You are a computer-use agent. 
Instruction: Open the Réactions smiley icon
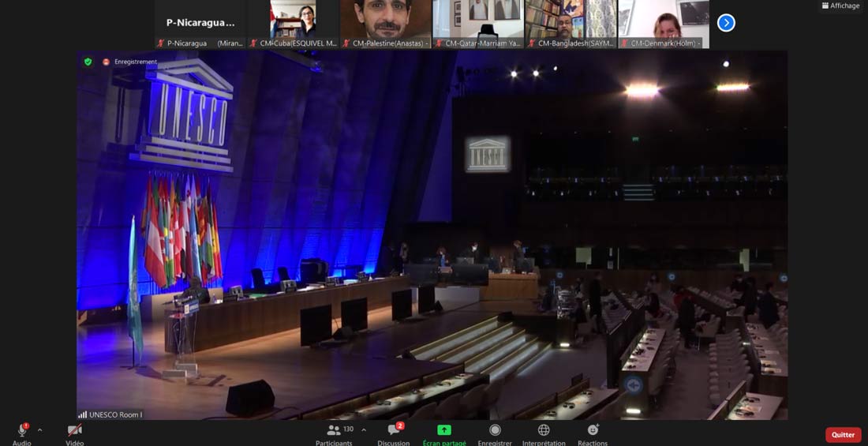(x=593, y=430)
